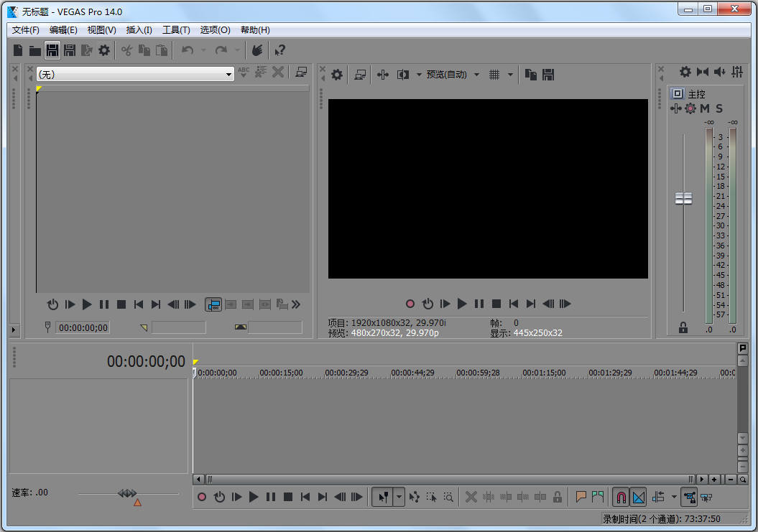Adjust the master volume fader
The image size is (758, 532).
pos(683,197)
